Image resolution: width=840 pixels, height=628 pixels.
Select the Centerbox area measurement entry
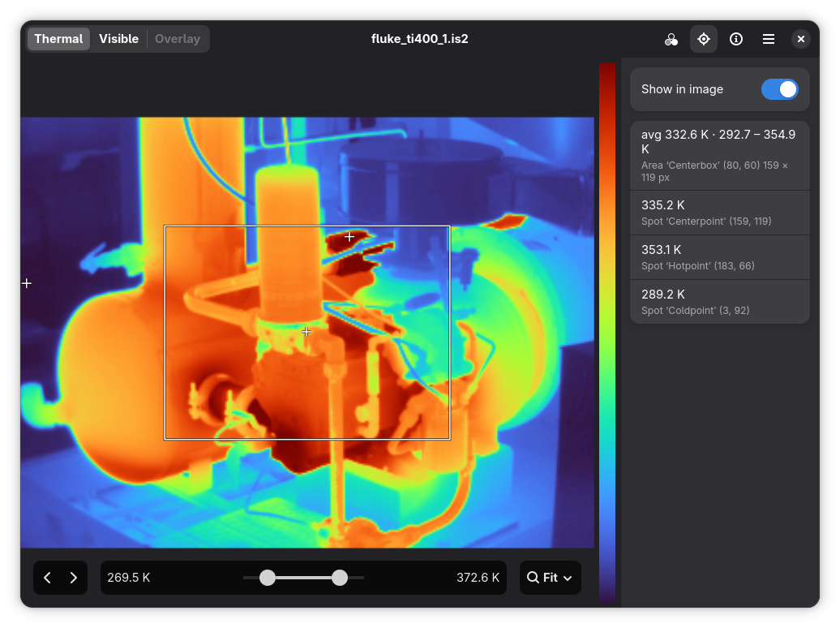click(x=719, y=156)
